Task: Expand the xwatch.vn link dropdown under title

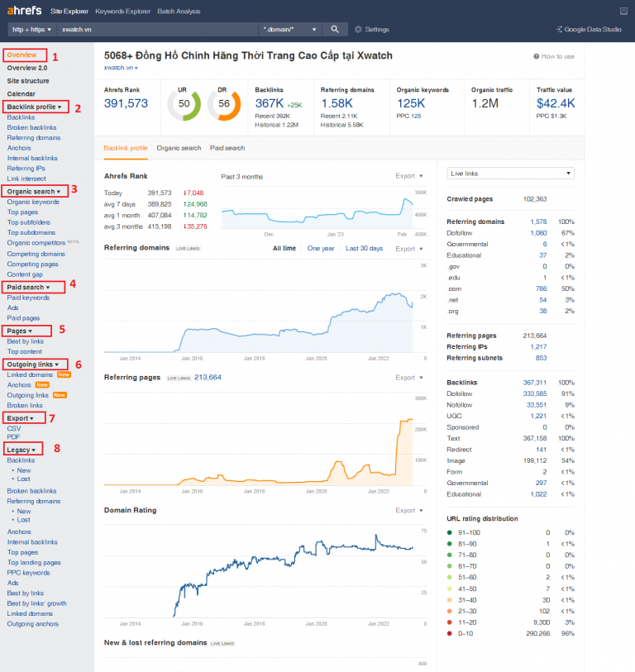Action: coord(121,68)
